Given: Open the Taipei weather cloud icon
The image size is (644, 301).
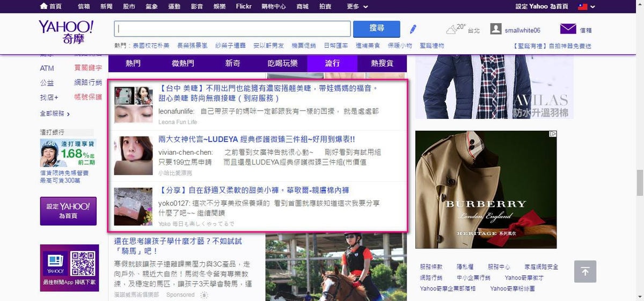Looking at the screenshot, I should (x=452, y=30).
